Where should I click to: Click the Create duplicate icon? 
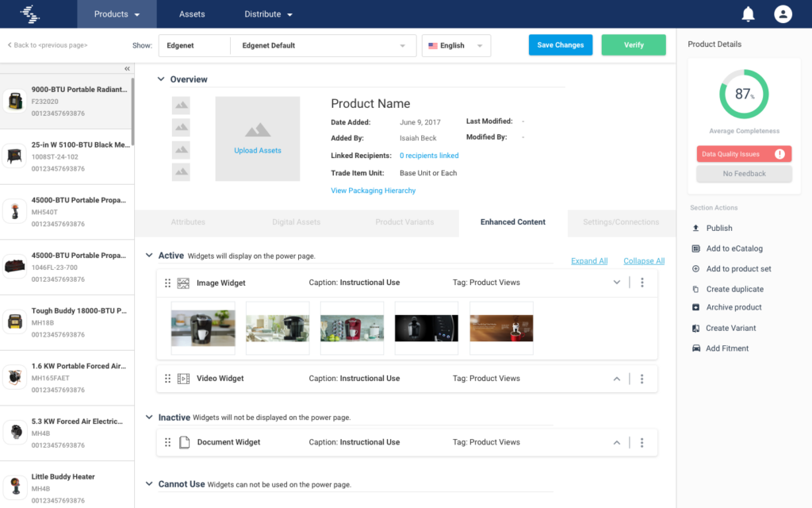tap(695, 289)
